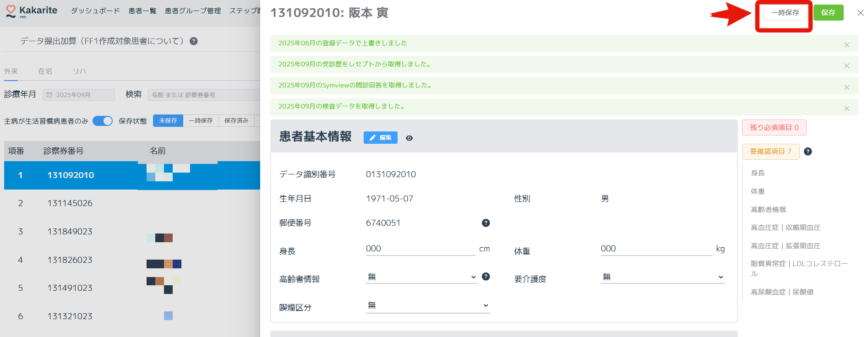This screenshot has width=868, height=337.
Task: Dismiss the Symview問診回答 notification
Action: click(846, 87)
